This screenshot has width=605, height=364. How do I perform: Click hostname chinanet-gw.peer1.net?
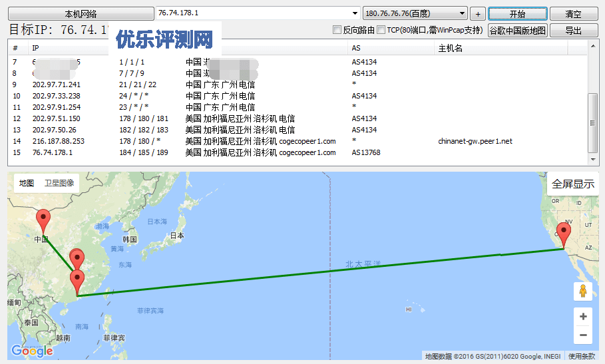475,141
